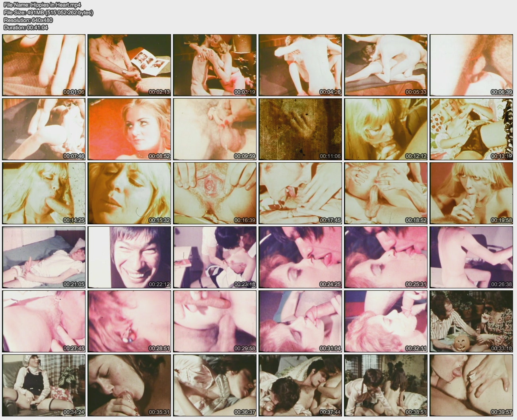Click the frame timestamped 00:05:33

[x=386, y=65]
